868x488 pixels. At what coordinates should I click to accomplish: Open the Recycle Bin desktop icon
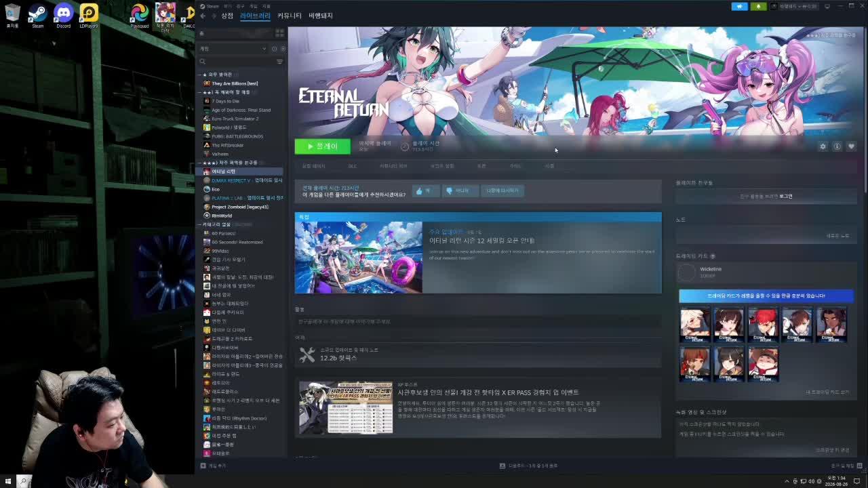(x=12, y=15)
